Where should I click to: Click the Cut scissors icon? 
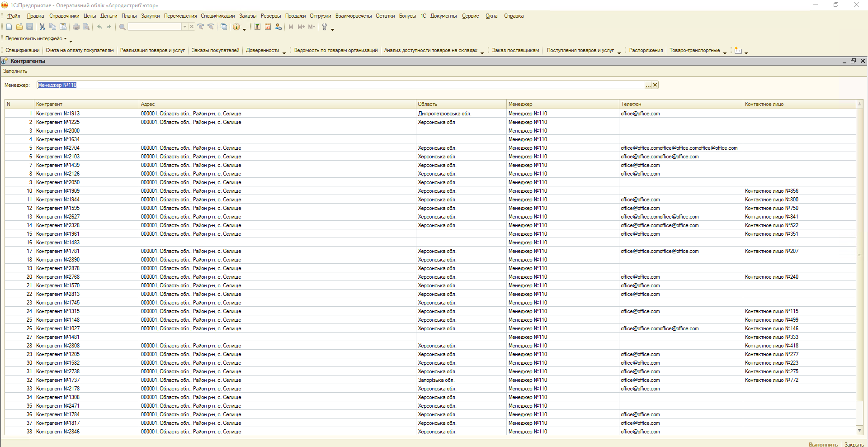(x=42, y=27)
